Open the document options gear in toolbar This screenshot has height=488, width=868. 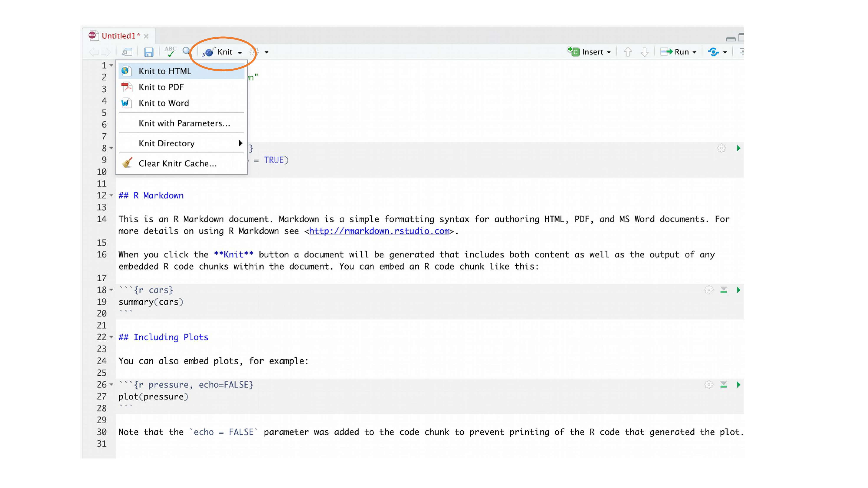coord(254,52)
